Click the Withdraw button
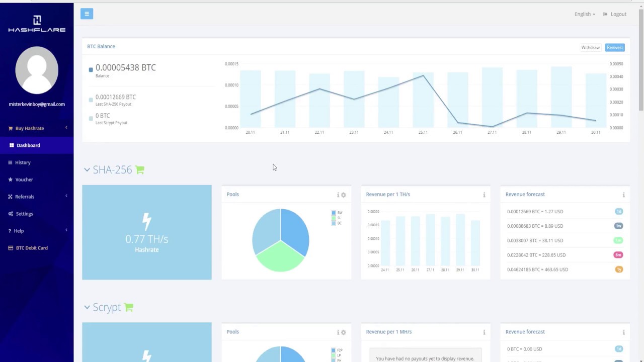 pyautogui.click(x=590, y=47)
